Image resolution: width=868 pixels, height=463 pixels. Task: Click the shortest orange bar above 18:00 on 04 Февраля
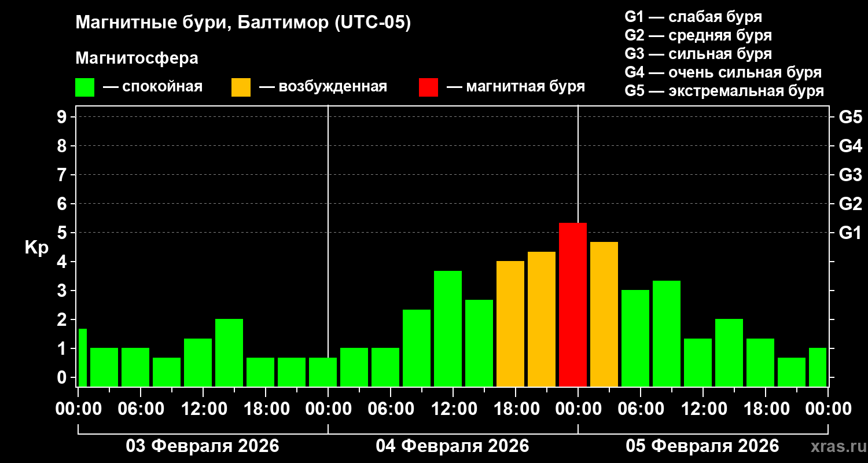pos(510,324)
